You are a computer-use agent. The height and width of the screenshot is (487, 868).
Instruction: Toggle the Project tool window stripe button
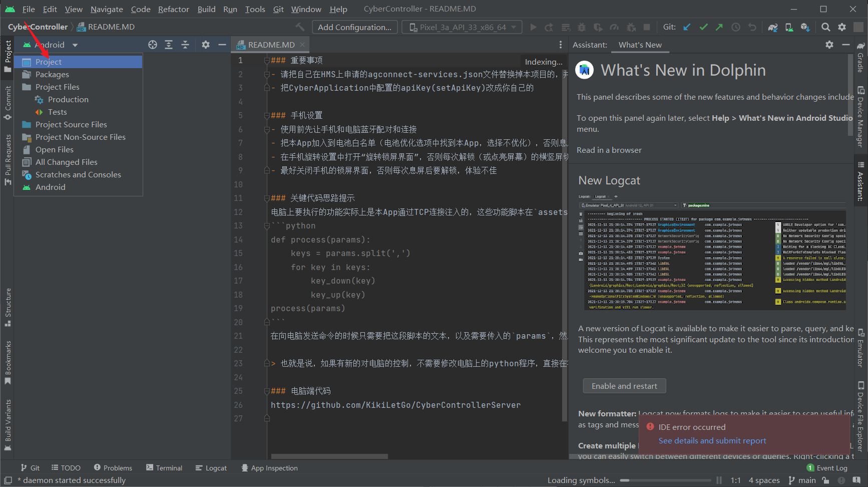tap(8, 56)
